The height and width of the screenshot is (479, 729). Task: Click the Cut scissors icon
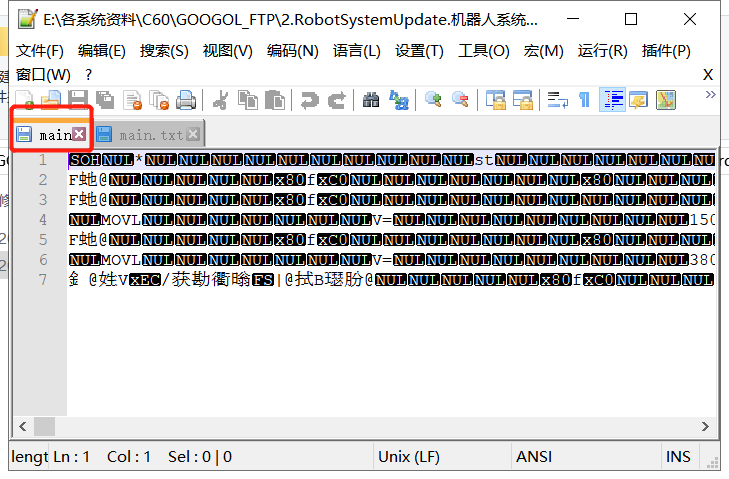point(221,100)
